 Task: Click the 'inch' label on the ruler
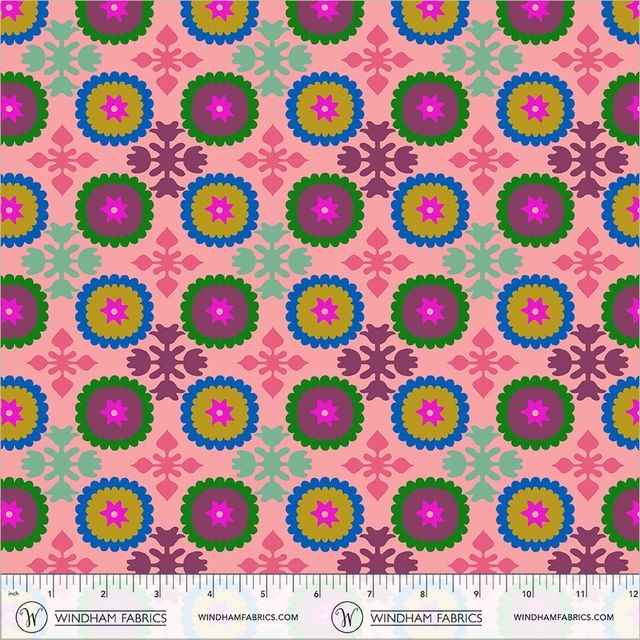pos(13,593)
